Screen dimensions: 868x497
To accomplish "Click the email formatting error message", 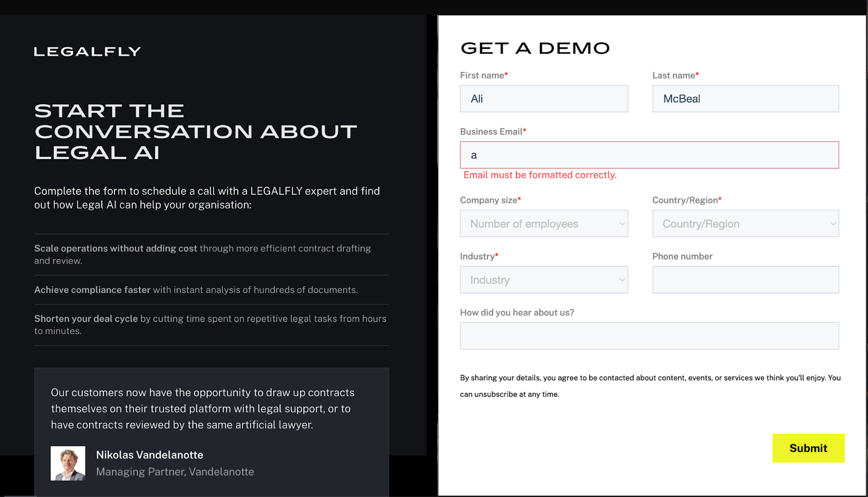I will [540, 175].
